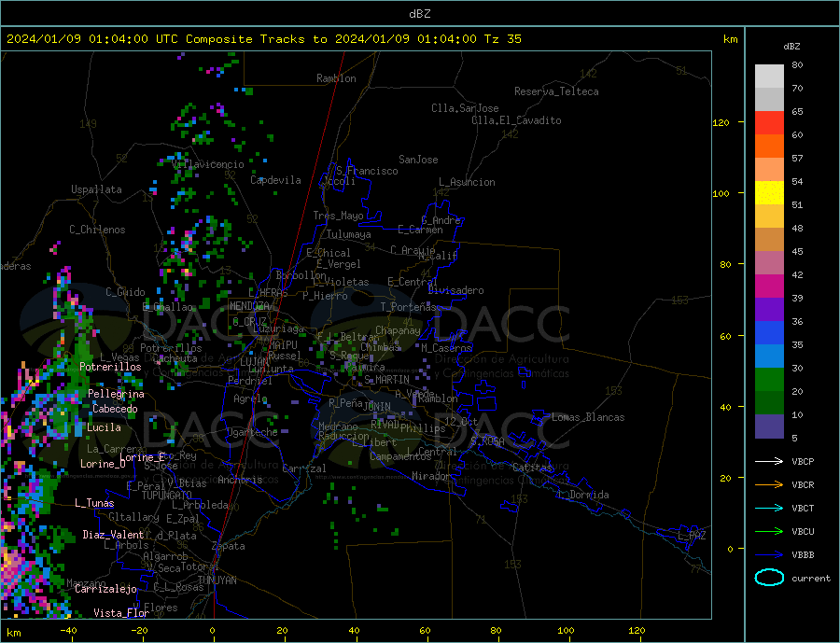Click the 'MENDOZA' city label
Viewport: 840px width, 643px height.
coord(249,306)
